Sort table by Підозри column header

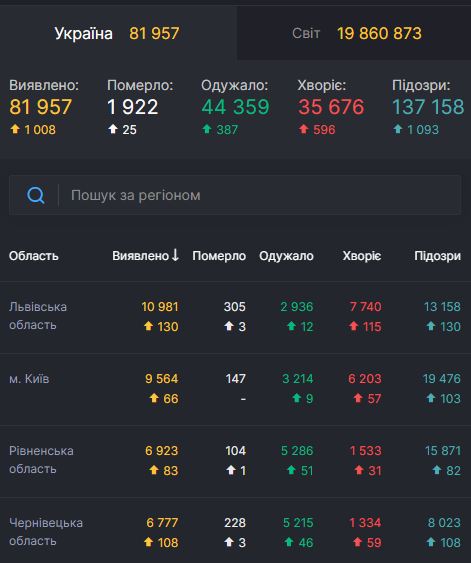tap(437, 256)
